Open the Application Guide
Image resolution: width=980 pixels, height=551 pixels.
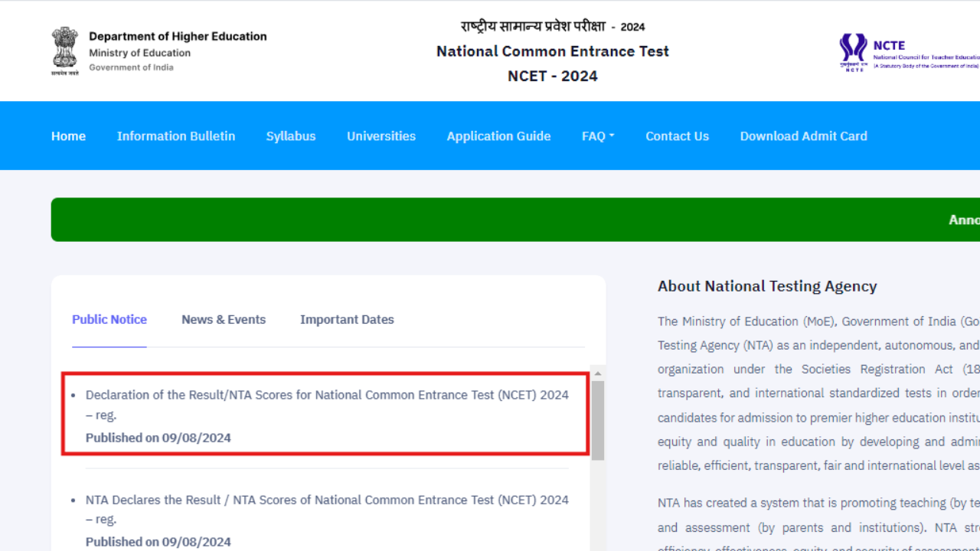498,135
